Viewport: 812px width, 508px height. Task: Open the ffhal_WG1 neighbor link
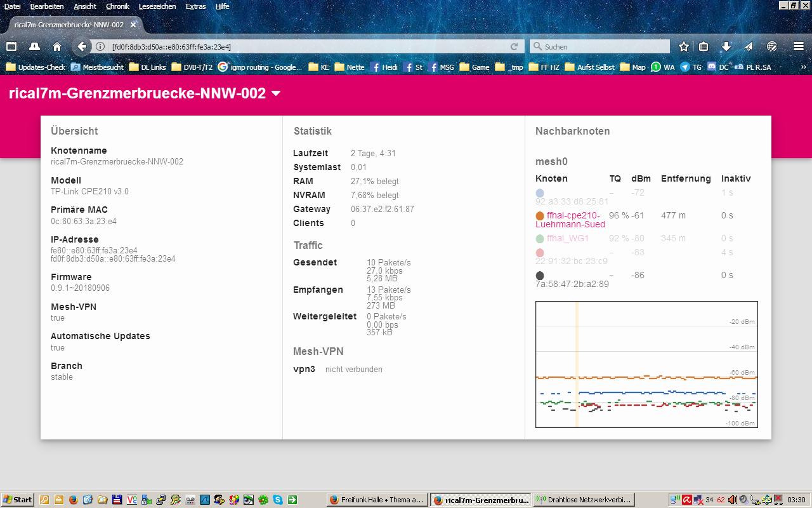coord(568,238)
